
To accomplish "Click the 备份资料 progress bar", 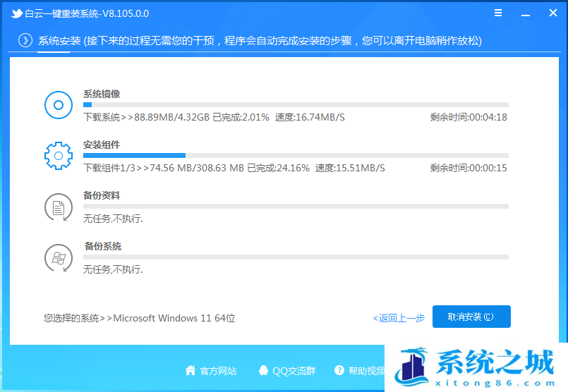I will tap(296, 207).
